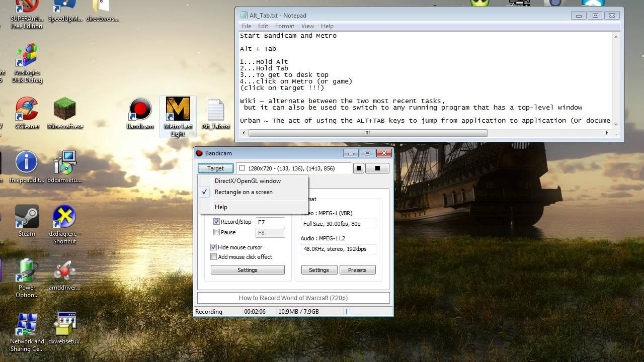
Task: Click the left Settings button under hotkeys
Action: click(x=248, y=270)
